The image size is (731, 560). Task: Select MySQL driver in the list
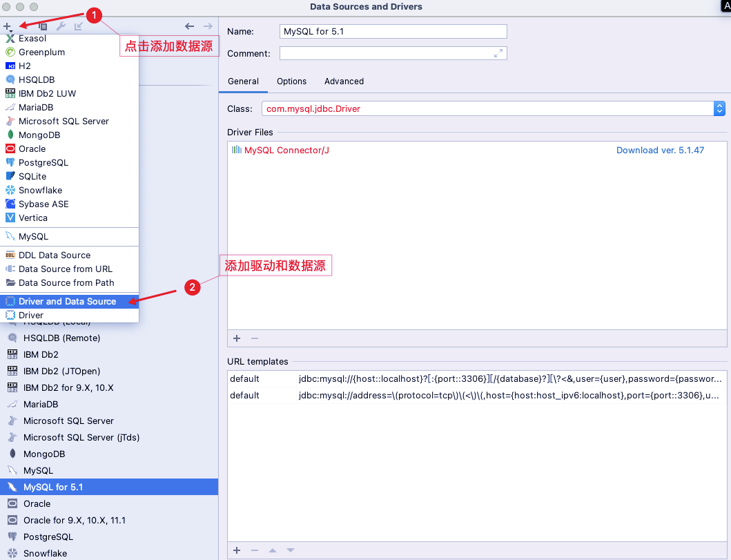coord(109,470)
